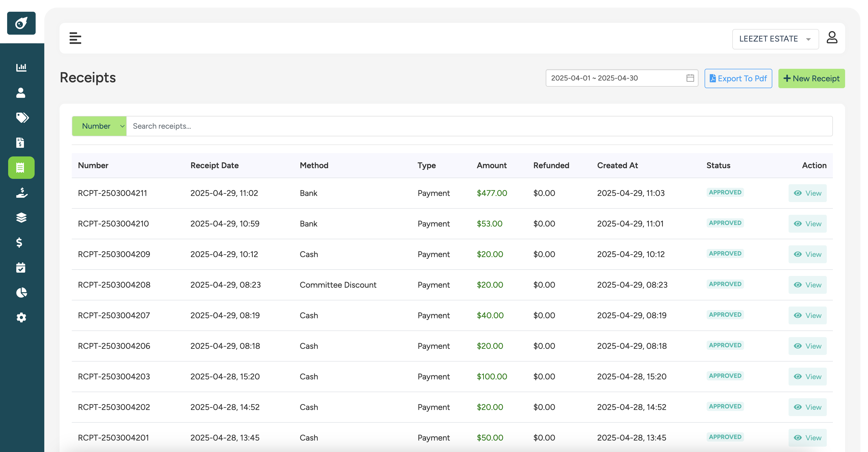View receipt RCPT-2503004208

pos(807,285)
